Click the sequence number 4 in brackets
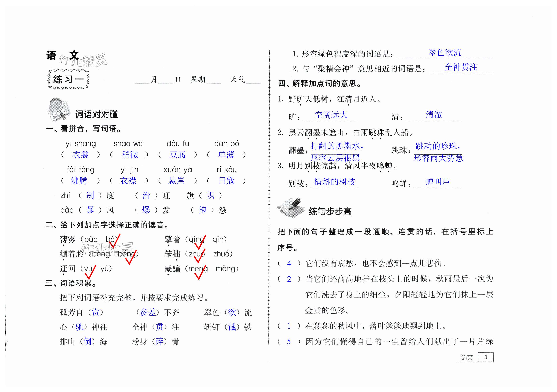557x392 pixels. [x=289, y=264]
